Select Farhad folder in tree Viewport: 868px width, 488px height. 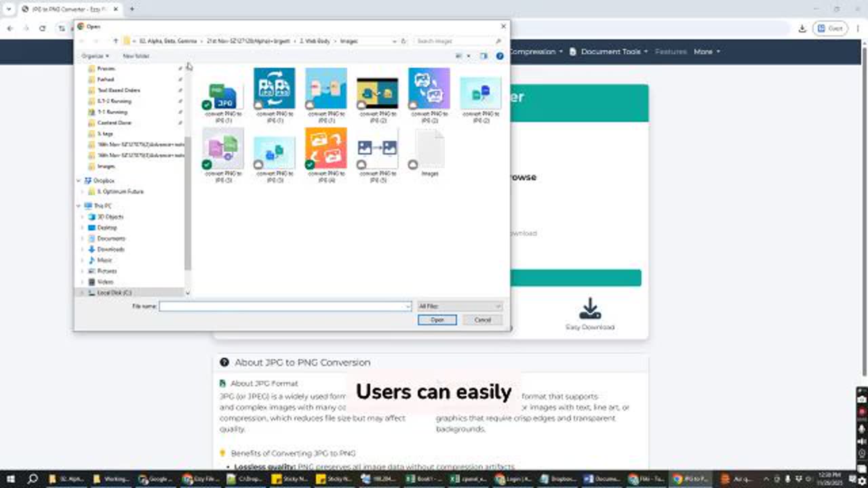tap(106, 79)
